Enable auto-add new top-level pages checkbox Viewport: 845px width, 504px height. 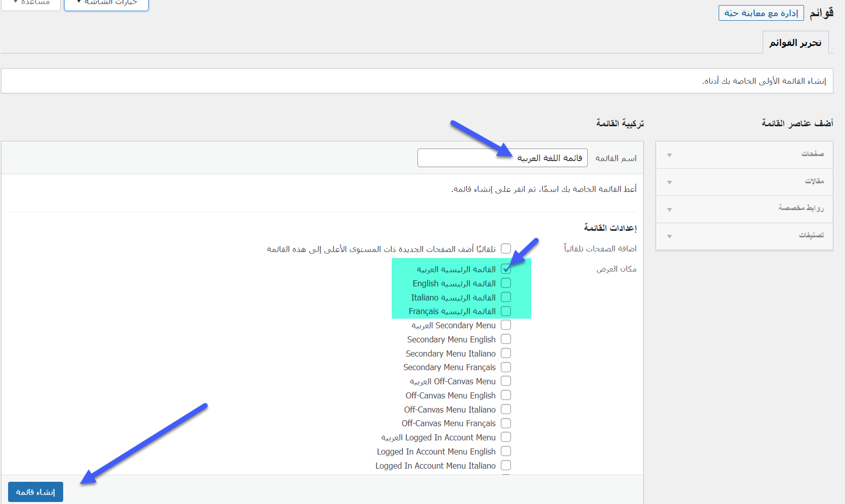click(x=506, y=248)
